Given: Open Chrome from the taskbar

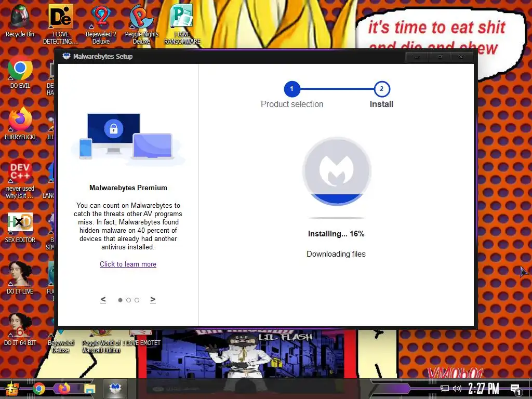Looking at the screenshot, I should pyautogui.click(x=38, y=389).
